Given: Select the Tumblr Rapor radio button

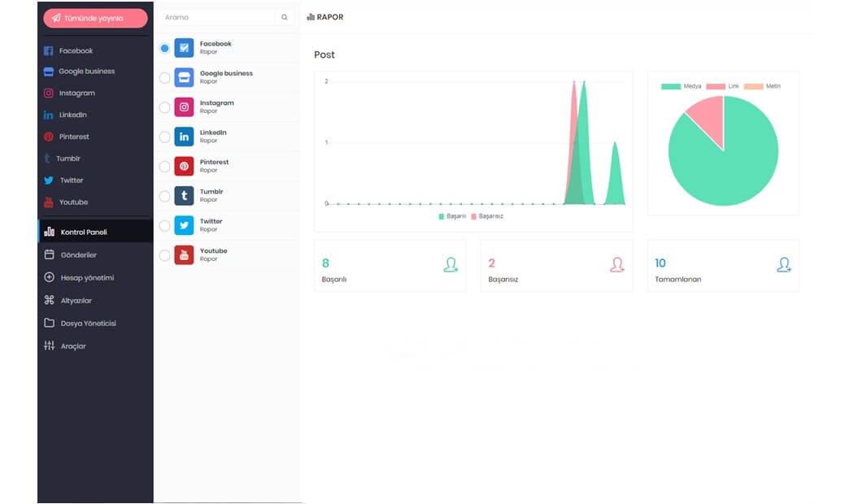Looking at the screenshot, I should pyautogui.click(x=164, y=196).
